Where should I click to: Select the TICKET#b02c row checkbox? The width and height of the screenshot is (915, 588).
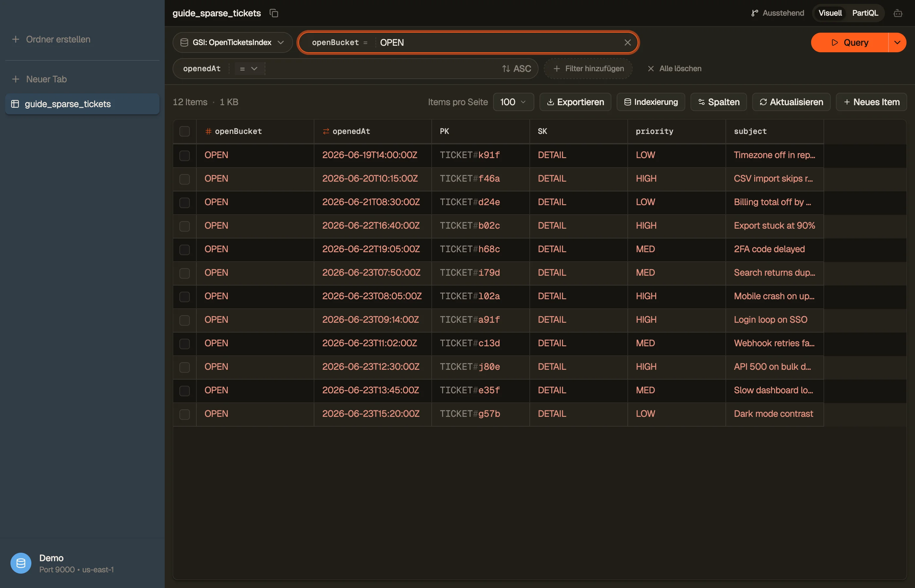(184, 226)
